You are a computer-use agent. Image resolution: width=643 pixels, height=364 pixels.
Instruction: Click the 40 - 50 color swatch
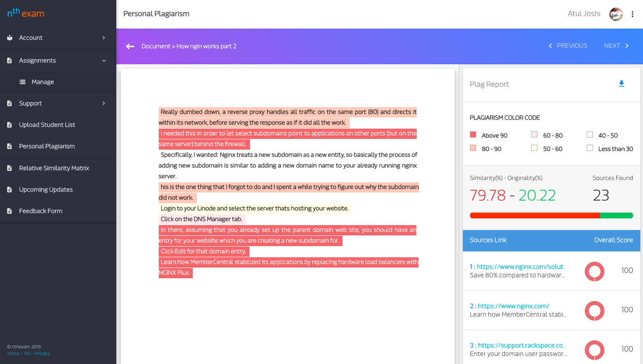click(x=590, y=135)
